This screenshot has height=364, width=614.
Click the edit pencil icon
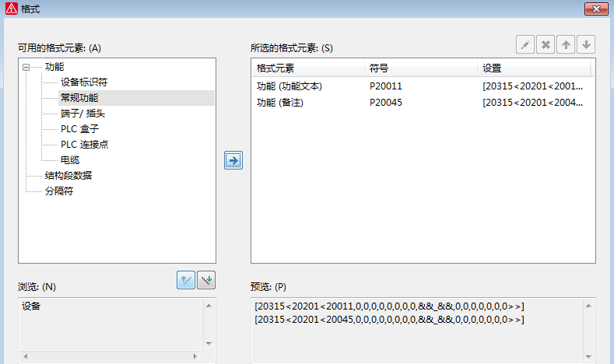point(526,45)
